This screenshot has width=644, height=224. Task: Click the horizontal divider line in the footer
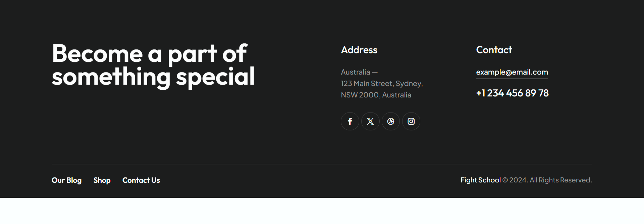click(x=322, y=164)
